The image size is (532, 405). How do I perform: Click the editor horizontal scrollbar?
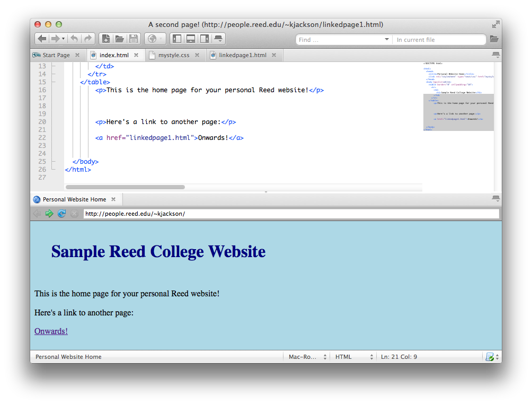pyautogui.click(x=125, y=187)
